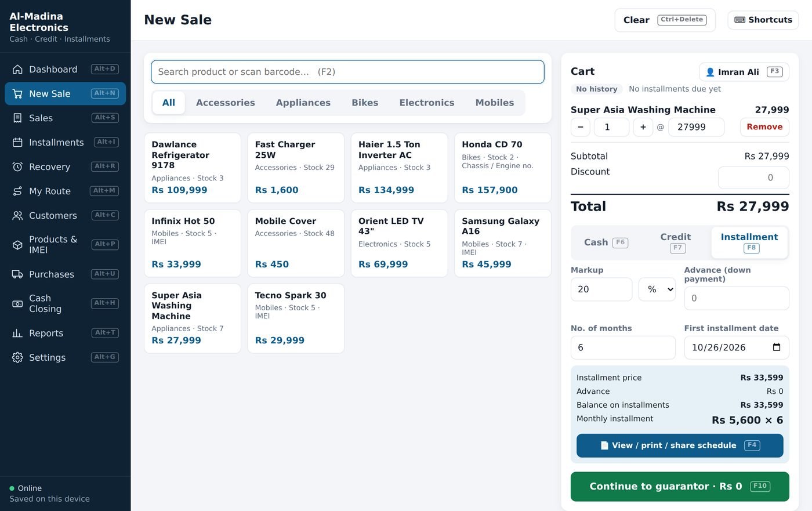
Task: Add Tecno Spark 30 to cart
Action: tap(296, 318)
